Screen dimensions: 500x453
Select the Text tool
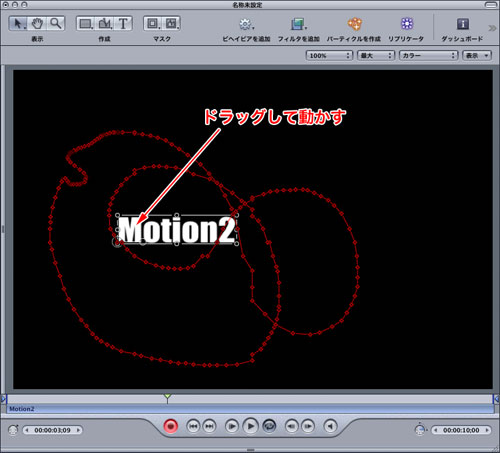123,24
